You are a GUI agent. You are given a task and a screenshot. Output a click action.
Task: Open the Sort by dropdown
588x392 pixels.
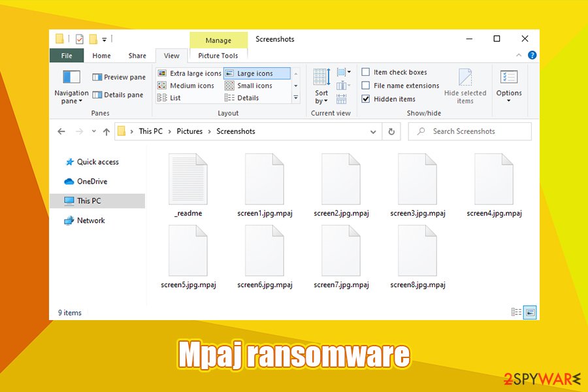pyautogui.click(x=321, y=87)
